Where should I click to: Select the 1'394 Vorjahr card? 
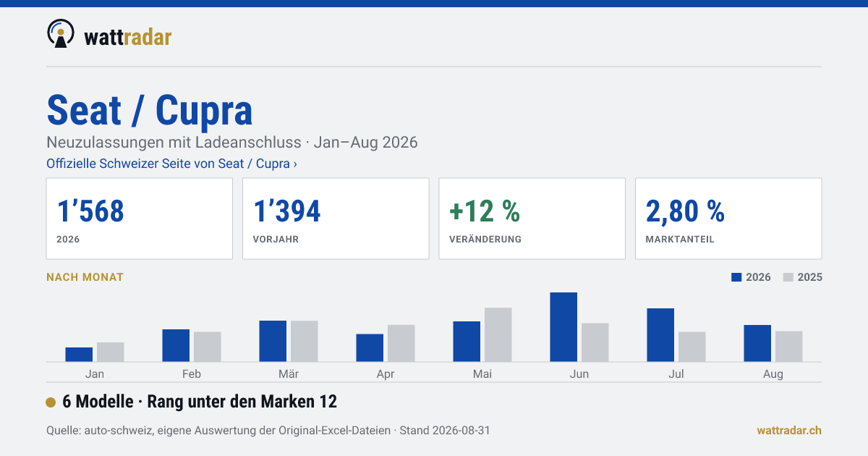pyautogui.click(x=336, y=219)
